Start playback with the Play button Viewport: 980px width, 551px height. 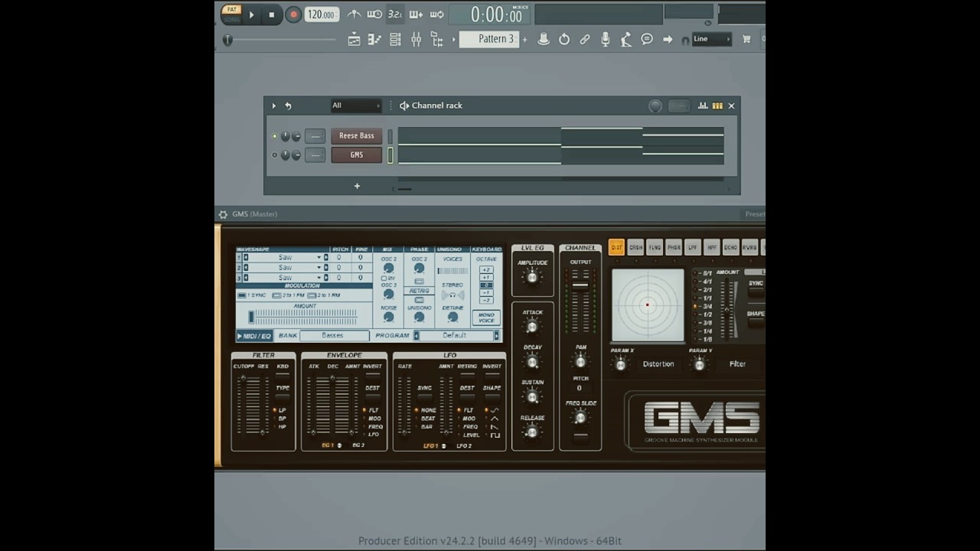(251, 15)
